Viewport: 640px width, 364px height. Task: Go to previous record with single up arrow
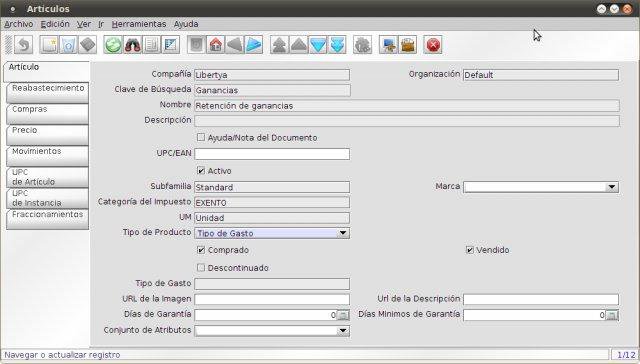click(299, 45)
